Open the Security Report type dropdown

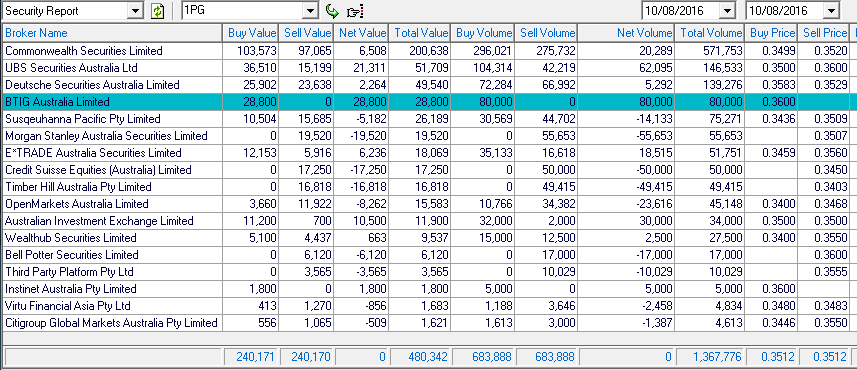(136, 11)
